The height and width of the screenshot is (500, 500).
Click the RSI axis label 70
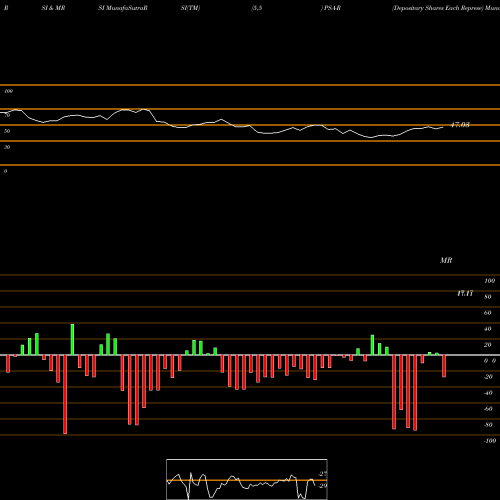tap(7, 115)
